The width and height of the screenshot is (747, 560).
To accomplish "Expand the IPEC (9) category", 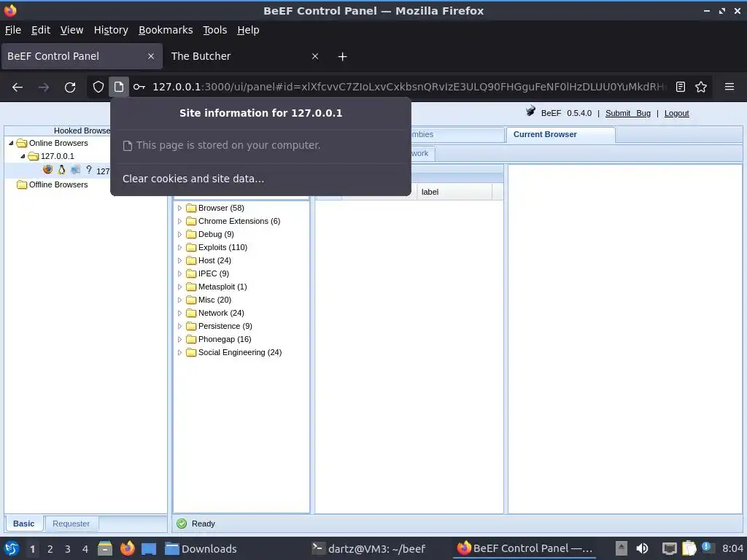I will [x=179, y=274].
